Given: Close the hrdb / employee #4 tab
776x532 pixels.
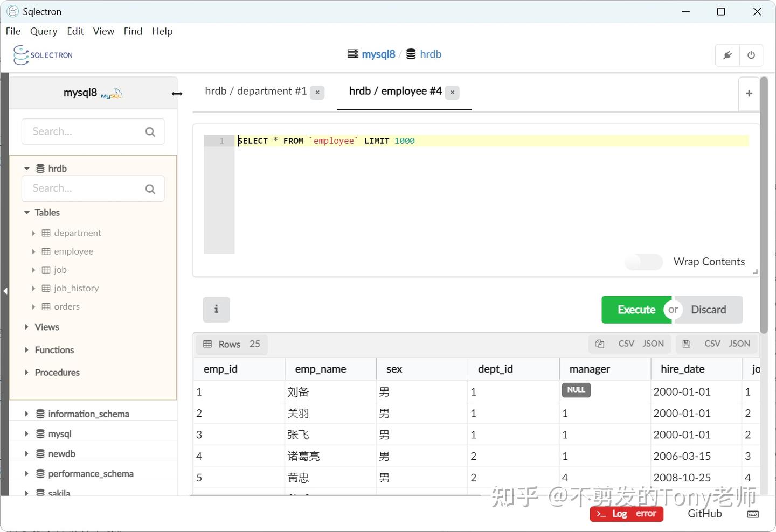Looking at the screenshot, I should (x=452, y=92).
